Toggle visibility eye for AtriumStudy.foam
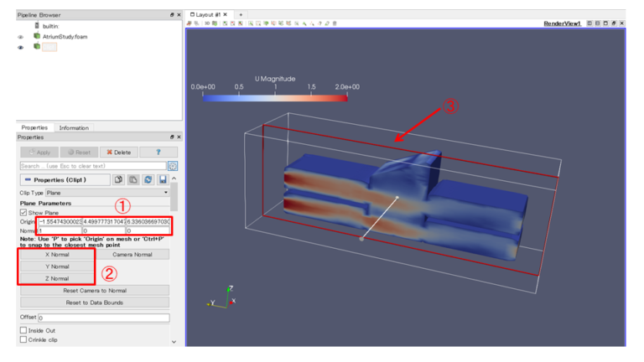Screen dimensions: 644x362 pyautogui.click(x=21, y=37)
